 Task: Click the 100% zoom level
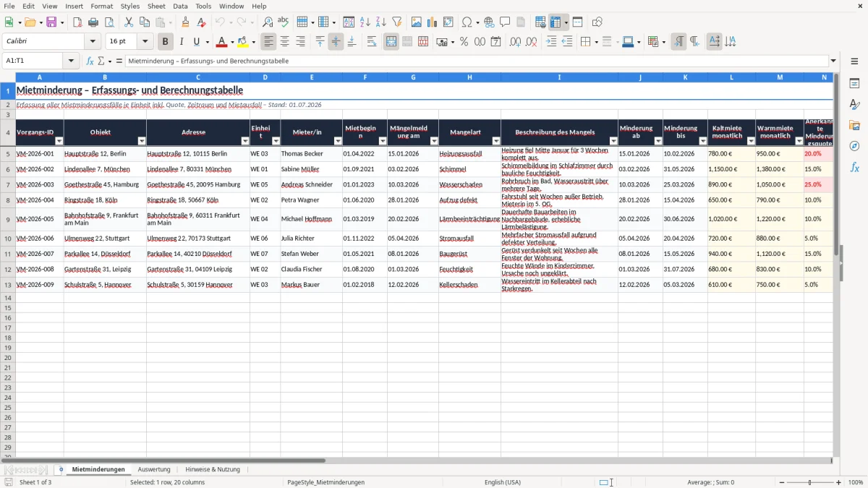(x=856, y=482)
